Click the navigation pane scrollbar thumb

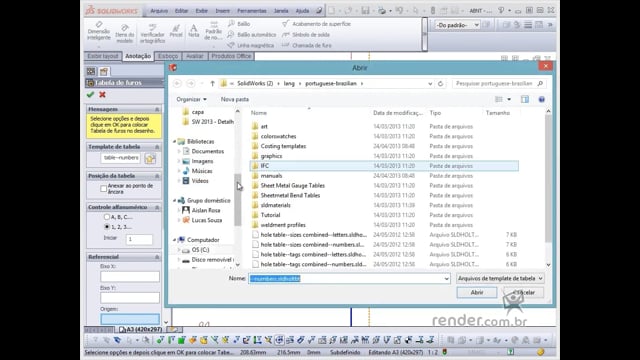click(x=237, y=200)
